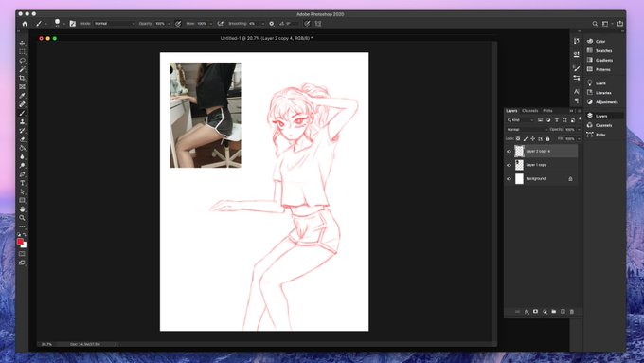The width and height of the screenshot is (644, 363).
Task: Select the Paint Bucket tool
Action: (x=22, y=148)
